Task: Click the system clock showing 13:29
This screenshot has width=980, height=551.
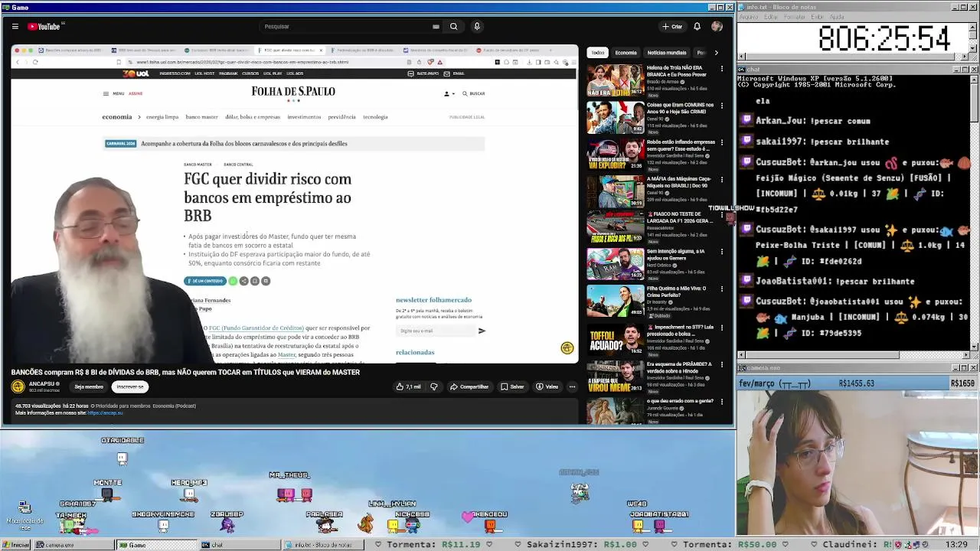Action: coord(956,545)
